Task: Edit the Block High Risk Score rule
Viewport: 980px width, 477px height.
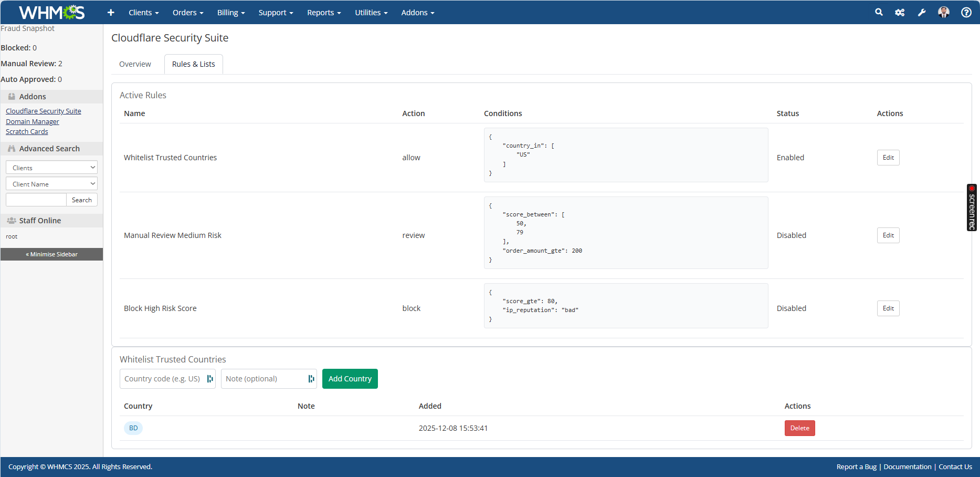Action: 888,308
